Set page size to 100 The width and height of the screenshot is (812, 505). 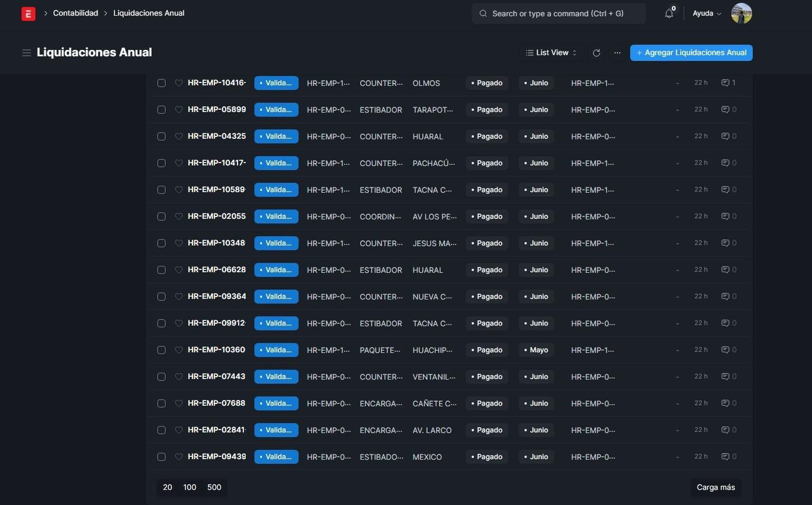coord(189,487)
